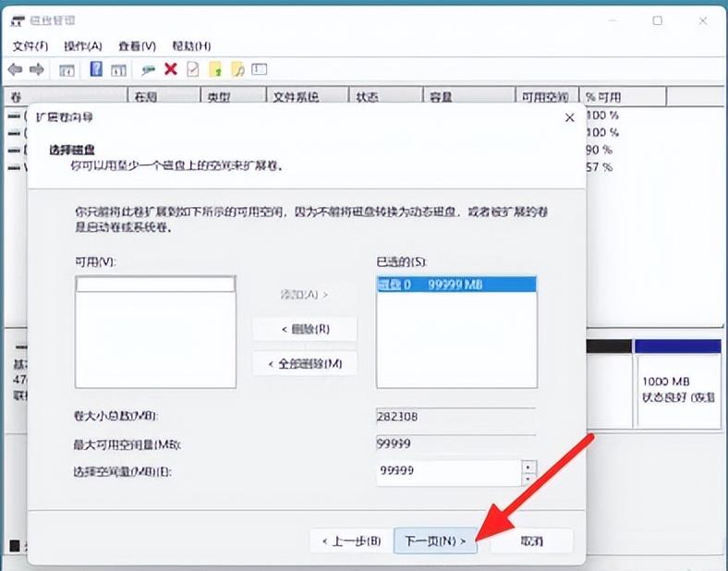Click the rightmost toolbar list-view icon
Viewport: 728px width, 571px height.
click(260, 69)
